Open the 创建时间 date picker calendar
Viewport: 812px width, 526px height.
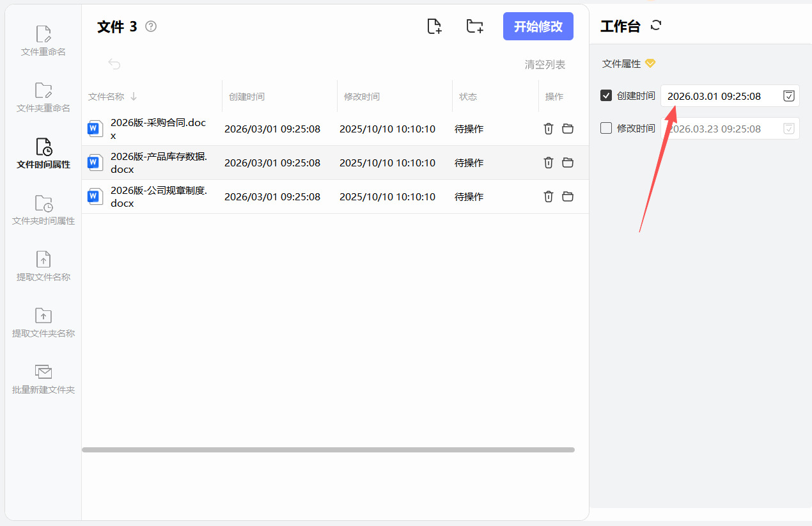coord(789,96)
